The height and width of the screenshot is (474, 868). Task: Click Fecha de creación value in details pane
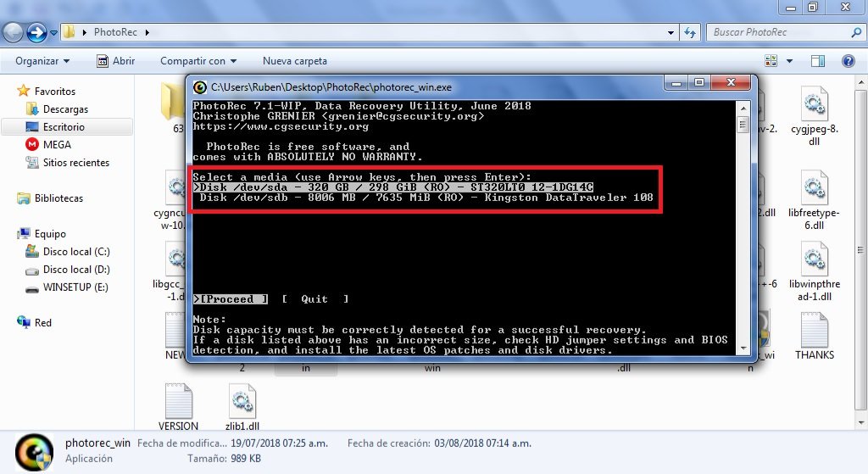pyautogui.click(x=482, y=443)
